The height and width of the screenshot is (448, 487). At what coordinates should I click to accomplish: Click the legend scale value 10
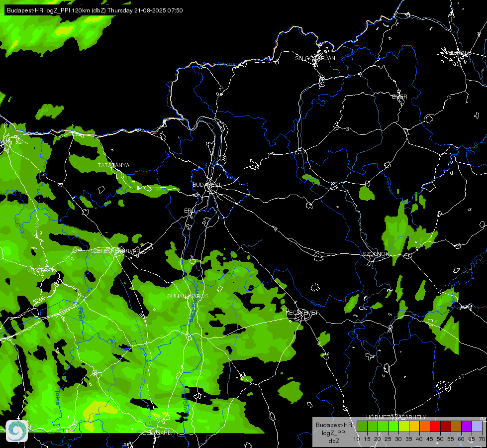coord(357,439)
